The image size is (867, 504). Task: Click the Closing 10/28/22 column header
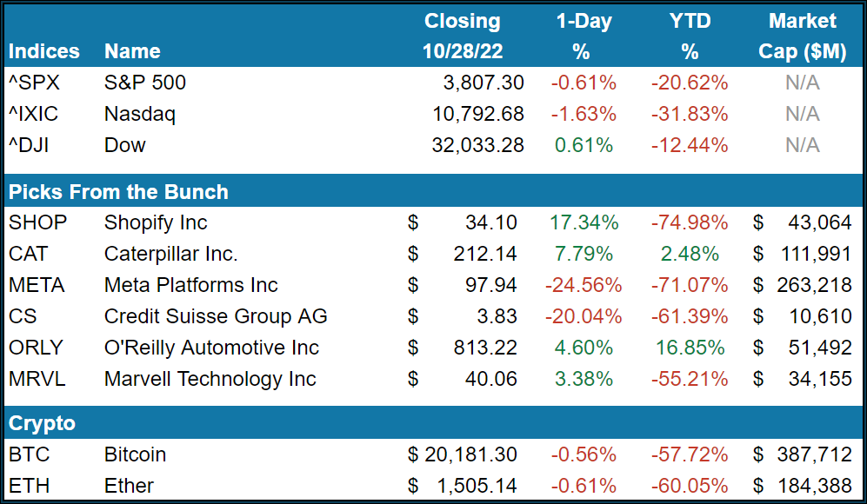tap(462, 36)
